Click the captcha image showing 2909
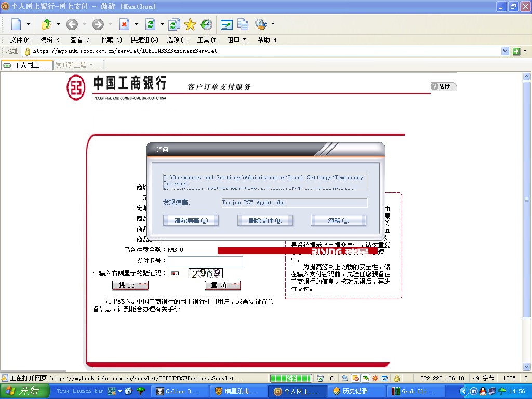 (x=206, y=273)
